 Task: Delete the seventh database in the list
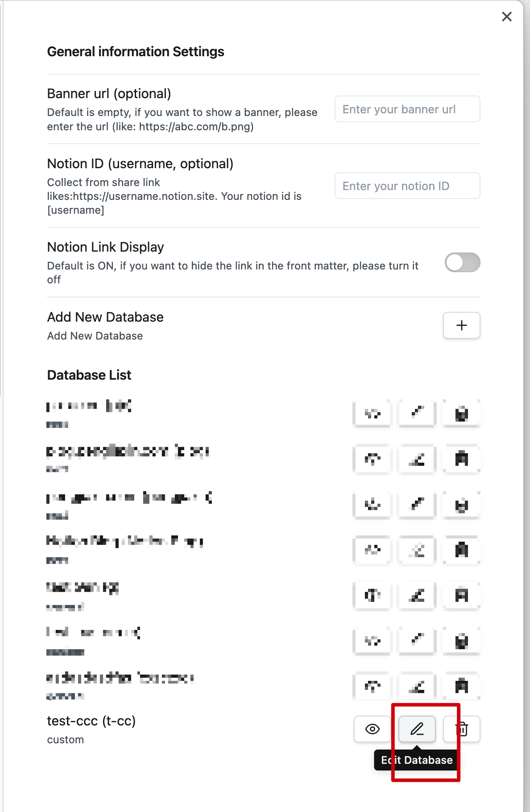(x=462, y=685)
